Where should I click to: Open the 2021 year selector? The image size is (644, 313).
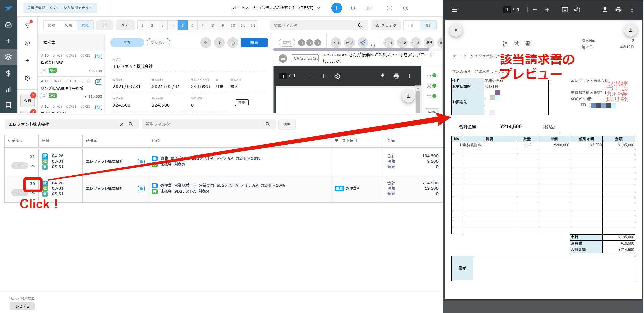(x=125, y=25)
